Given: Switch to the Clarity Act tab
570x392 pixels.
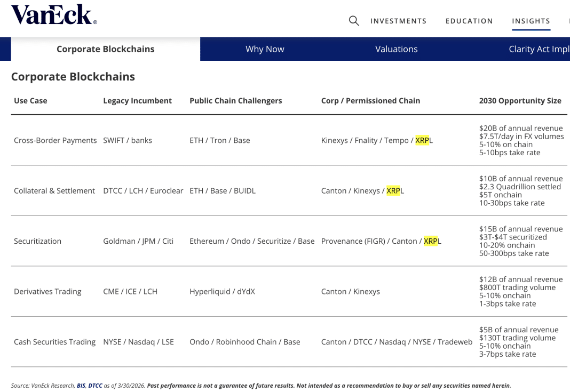Looking at the screenshot, I should pyautogui.click(x=539, y=49).
